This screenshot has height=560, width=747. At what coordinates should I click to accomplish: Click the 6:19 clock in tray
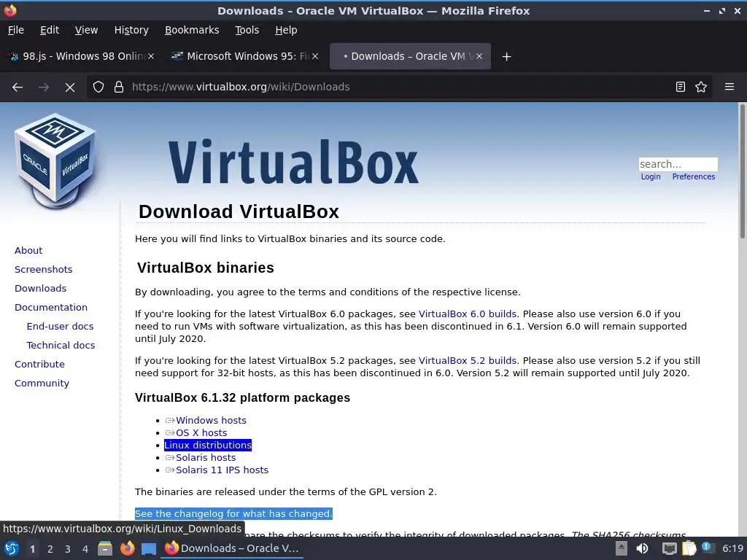[732, 548]
